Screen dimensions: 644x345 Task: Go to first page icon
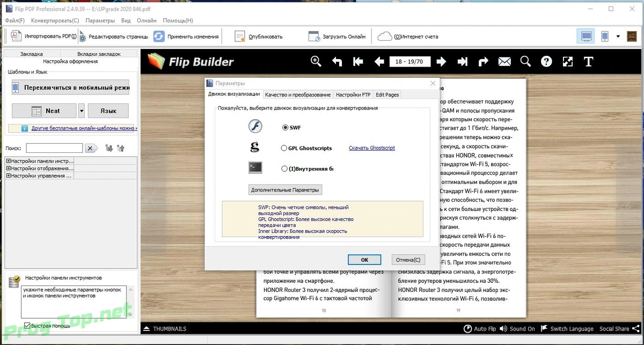coord(358,61)
